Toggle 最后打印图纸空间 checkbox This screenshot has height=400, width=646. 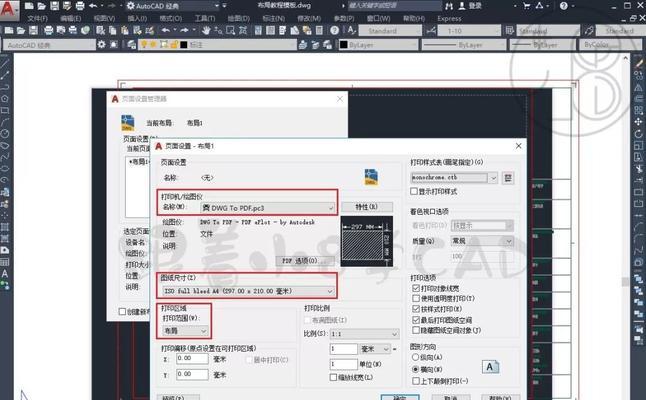[x=416, y=320]
